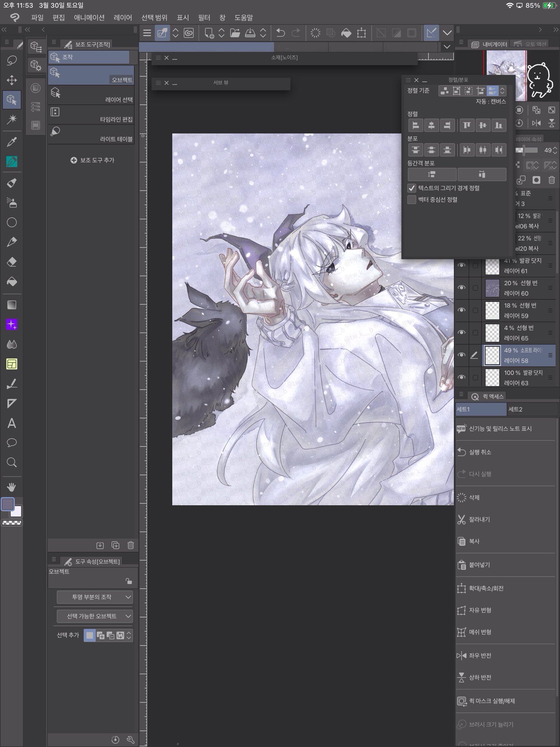Click the main foreground color swatch
This screenshot has height=747, width=560.
pos(8,504)
